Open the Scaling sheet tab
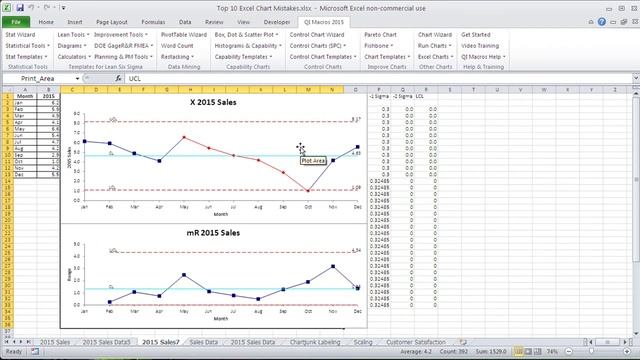 click(363, 342)
